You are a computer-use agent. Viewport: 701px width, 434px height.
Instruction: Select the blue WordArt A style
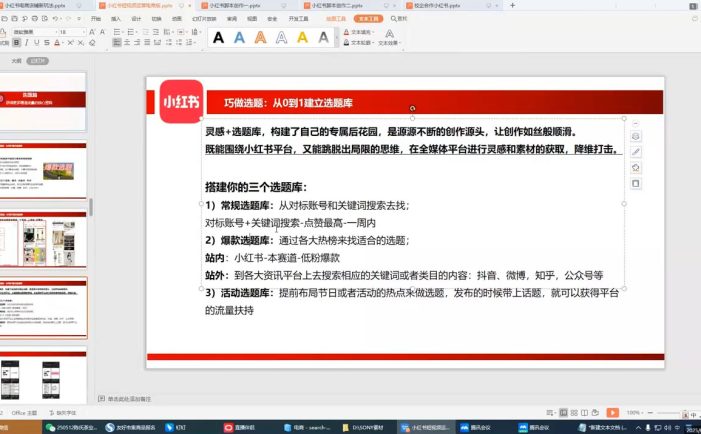(x=240, y=38)
